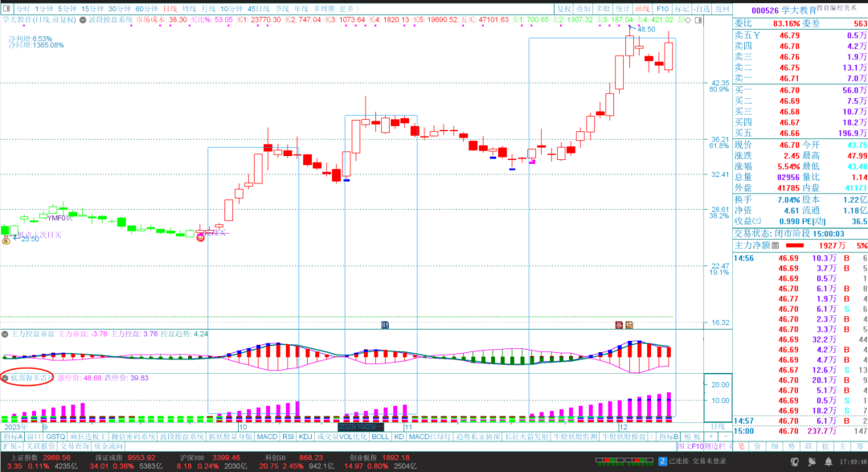Image resolution: width=868 pixels, height=472 pixels.
Task: Click the circle icon beside 底部做多雷达
Action: pyautogui.click(x=5, y=378)
